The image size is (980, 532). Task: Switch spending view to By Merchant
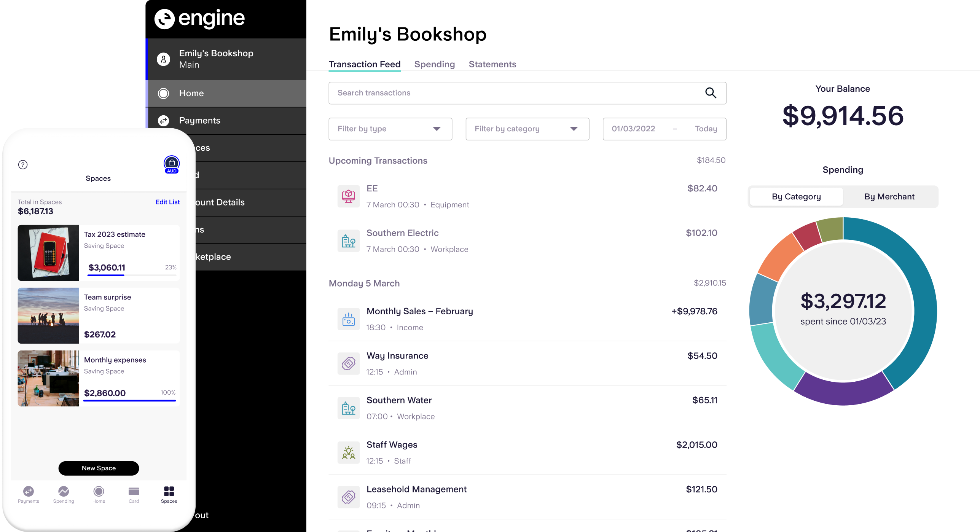[x=889, y=196]
